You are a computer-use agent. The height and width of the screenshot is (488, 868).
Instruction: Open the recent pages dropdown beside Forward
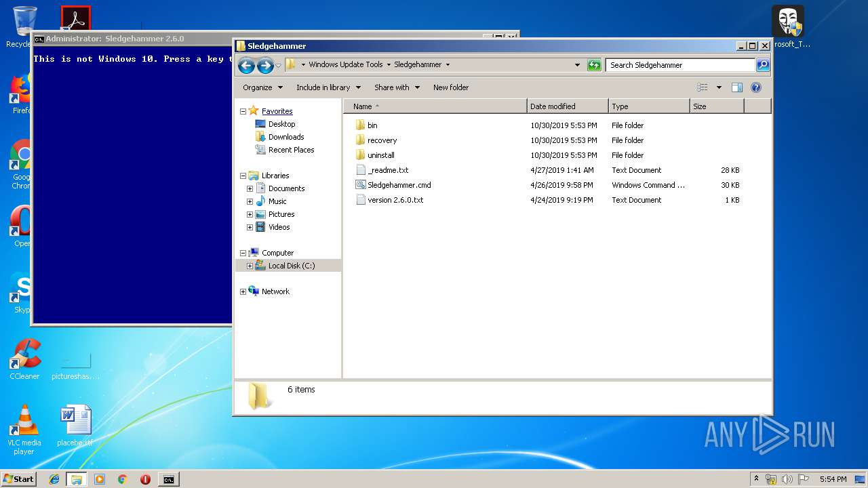pyautogui.click(x=278, y=66)
